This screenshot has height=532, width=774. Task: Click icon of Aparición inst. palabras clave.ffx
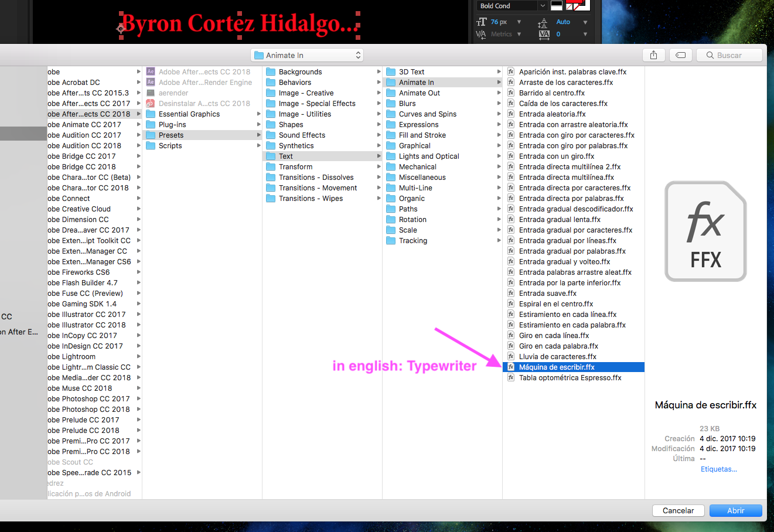(x=511, y=72)
